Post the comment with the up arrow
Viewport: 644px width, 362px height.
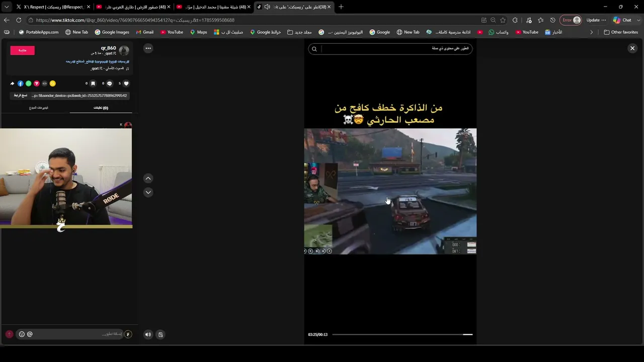pos(9,334)
